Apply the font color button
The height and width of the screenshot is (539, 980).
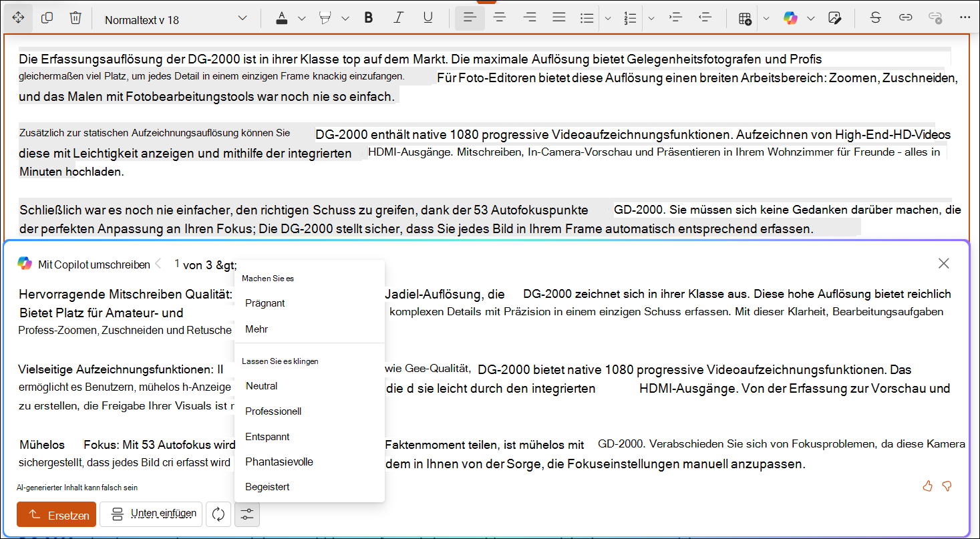[283, 18]
